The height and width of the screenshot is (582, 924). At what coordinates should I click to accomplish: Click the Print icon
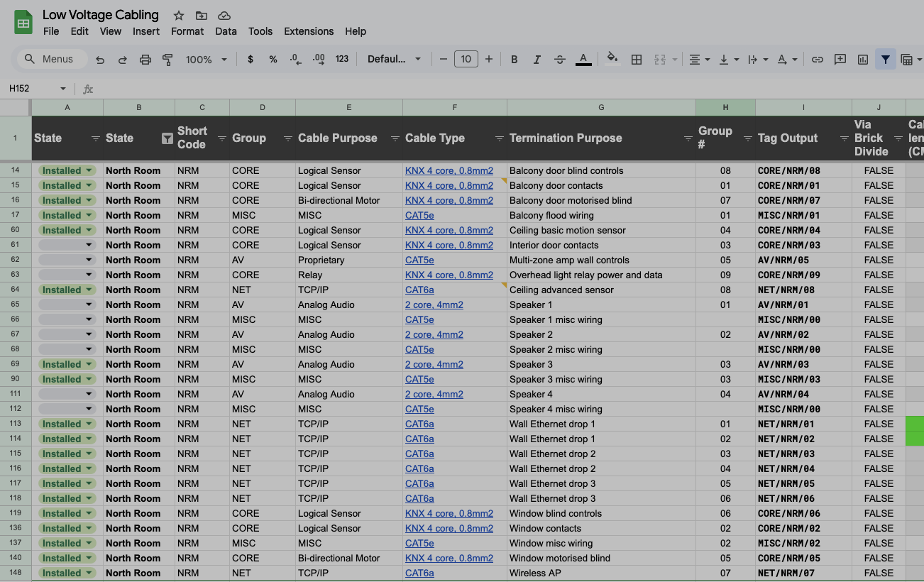145,60
